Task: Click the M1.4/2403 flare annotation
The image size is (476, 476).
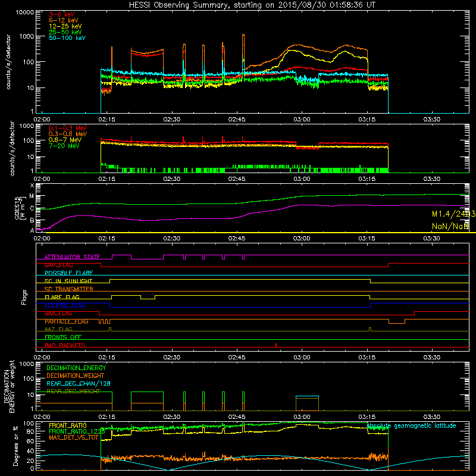Action: 453,214
